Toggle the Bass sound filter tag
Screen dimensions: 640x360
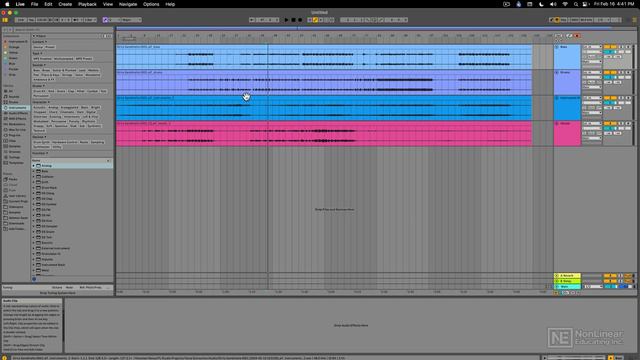tap(37, 70)
